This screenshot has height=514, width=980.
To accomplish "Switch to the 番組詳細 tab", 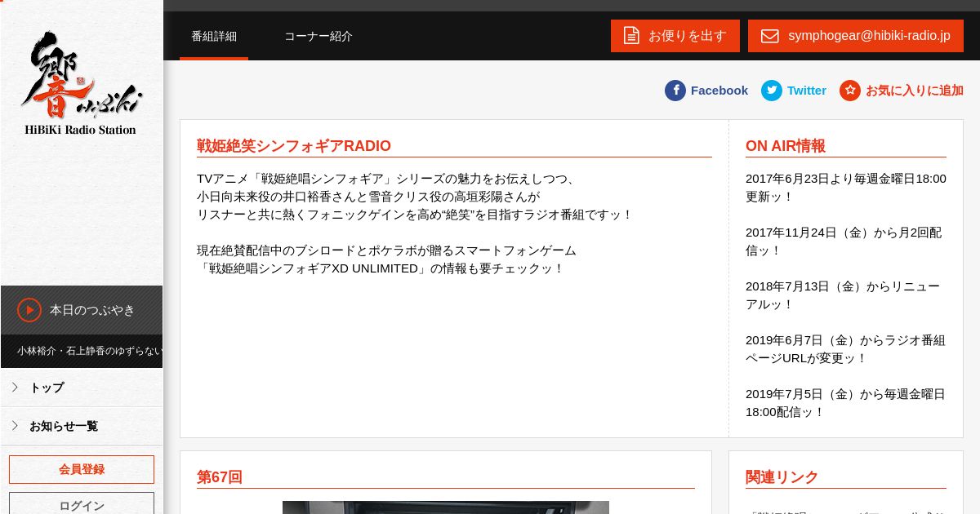I will click(x=214, y=36).
